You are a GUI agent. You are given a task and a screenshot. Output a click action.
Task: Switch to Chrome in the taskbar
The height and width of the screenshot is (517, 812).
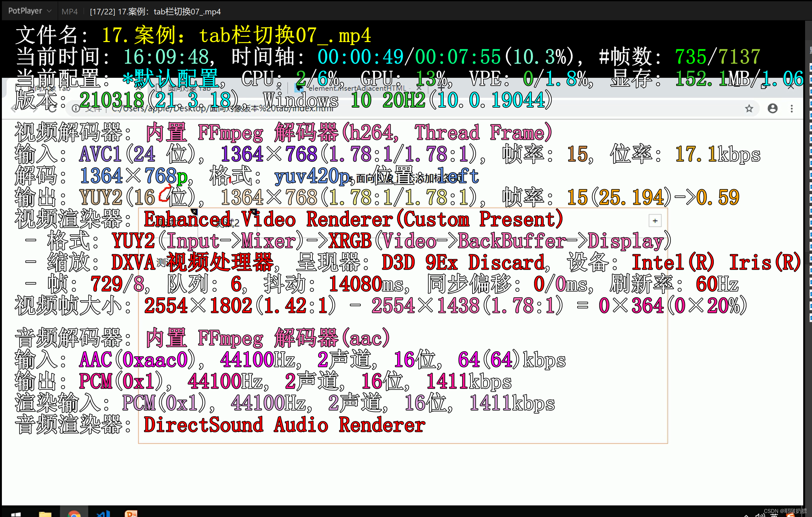(74, 514)
